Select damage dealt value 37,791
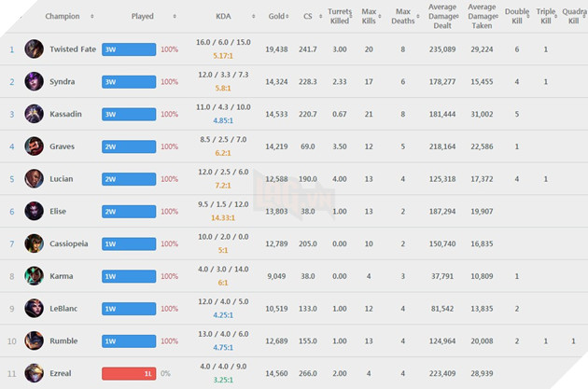This screenshot has width=588, height=389. pyautogui.click(x=442, y=276)
